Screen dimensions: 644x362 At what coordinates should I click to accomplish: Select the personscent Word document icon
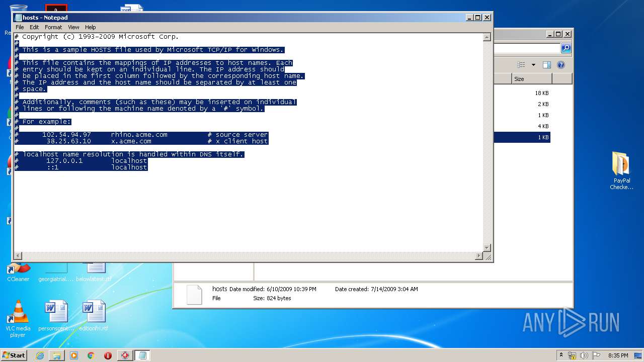pos(56,316)
